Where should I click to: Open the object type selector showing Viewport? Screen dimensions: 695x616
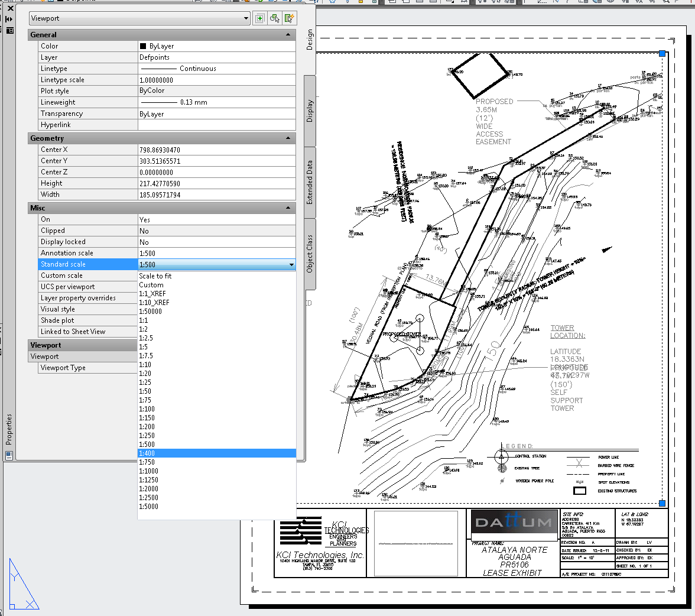139,18
